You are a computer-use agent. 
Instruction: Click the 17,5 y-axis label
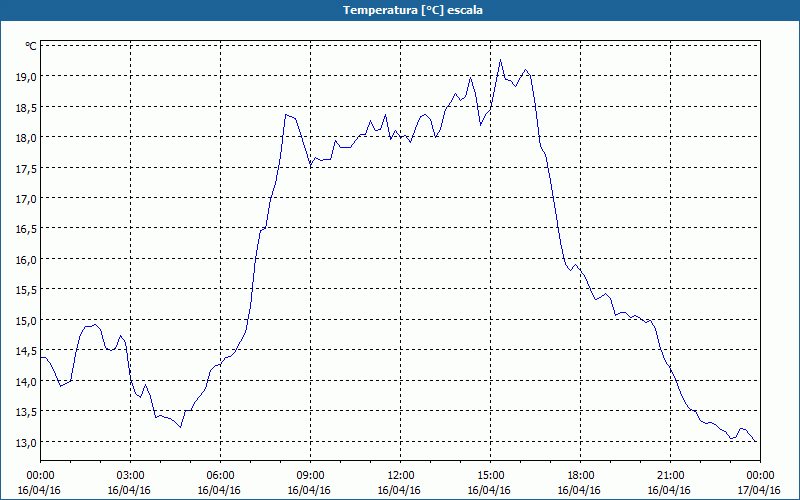point(27,168)
